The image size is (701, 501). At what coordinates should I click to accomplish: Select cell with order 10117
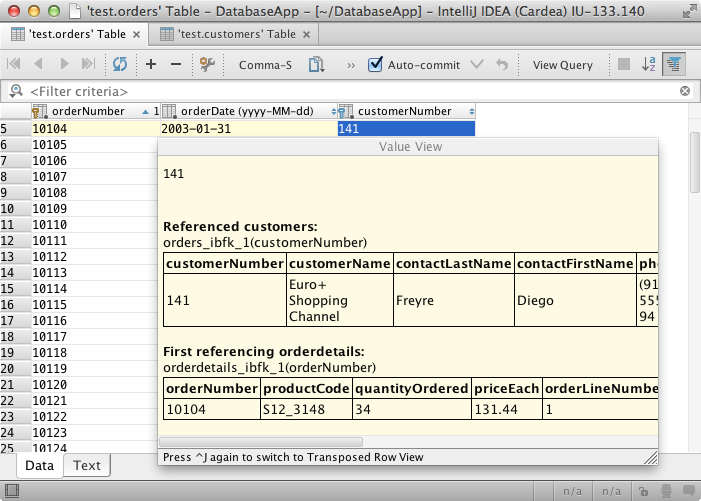tap(94, 337)
